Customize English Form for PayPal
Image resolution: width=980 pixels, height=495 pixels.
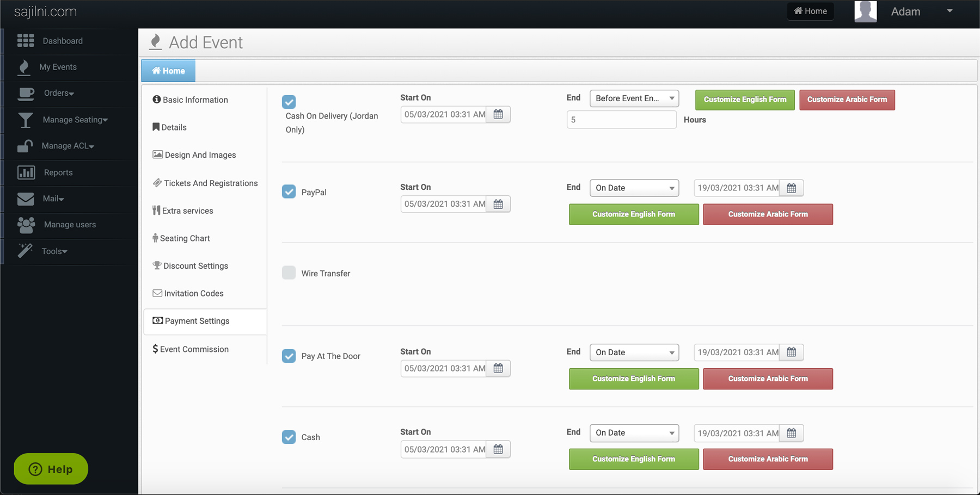point(634,214)
